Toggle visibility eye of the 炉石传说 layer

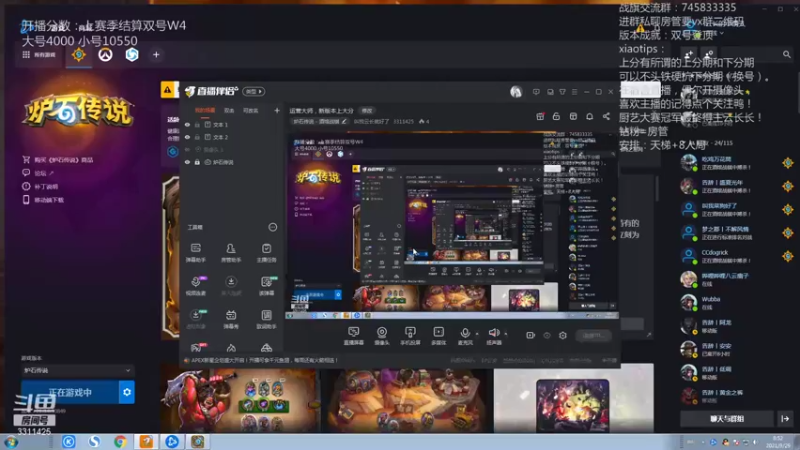click(187, 162)
